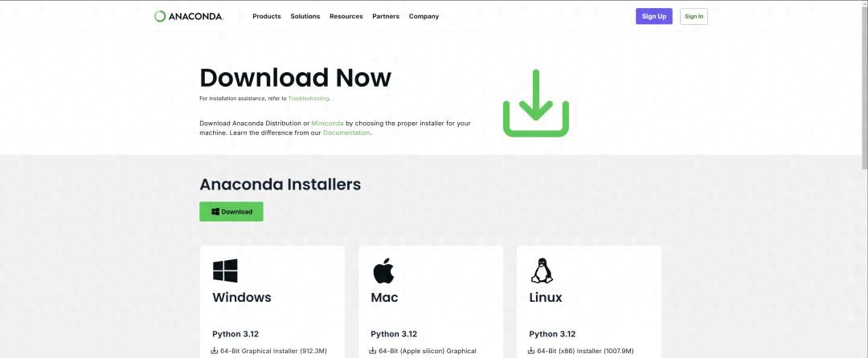868x358 pixels.
Task: Click the Download Now heading
Action: pyautogui.click(x=295, y=78)
